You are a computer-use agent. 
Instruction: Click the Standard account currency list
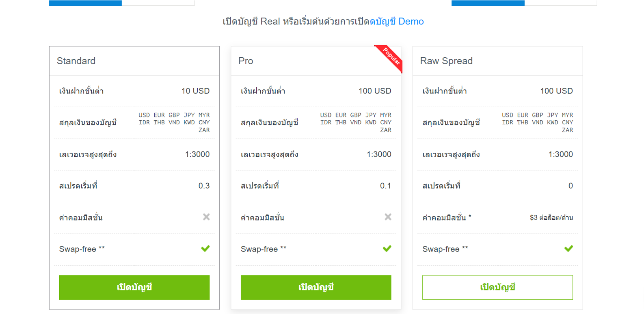(174, 122)
